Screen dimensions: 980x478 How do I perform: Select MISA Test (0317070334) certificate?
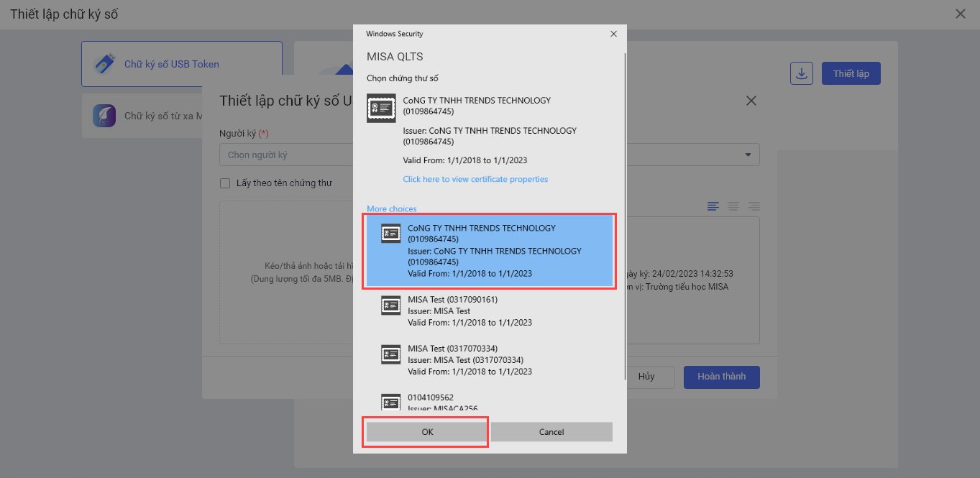tap(490, 360)
